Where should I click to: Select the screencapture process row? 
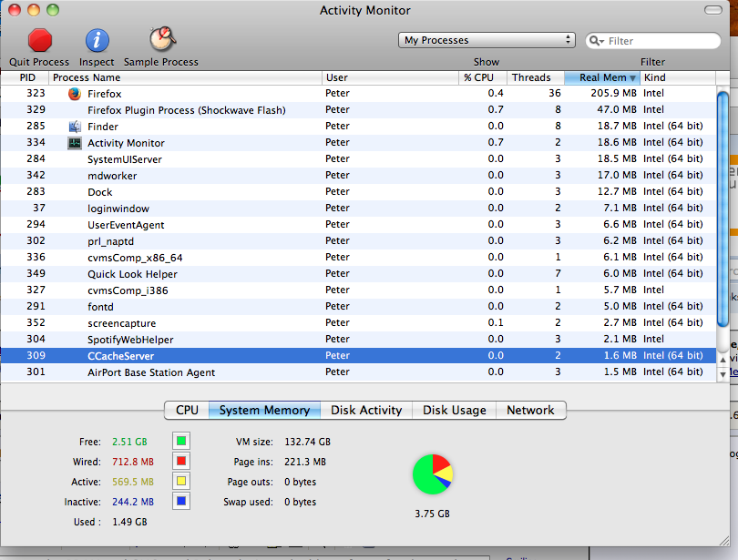(x=358, y=323)
